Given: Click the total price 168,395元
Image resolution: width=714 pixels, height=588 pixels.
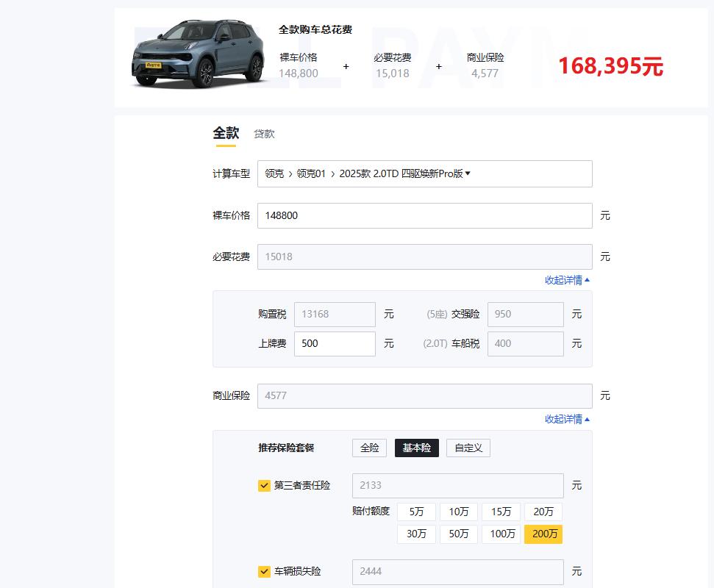Looking at the screenshot, I should click(610, 66).
